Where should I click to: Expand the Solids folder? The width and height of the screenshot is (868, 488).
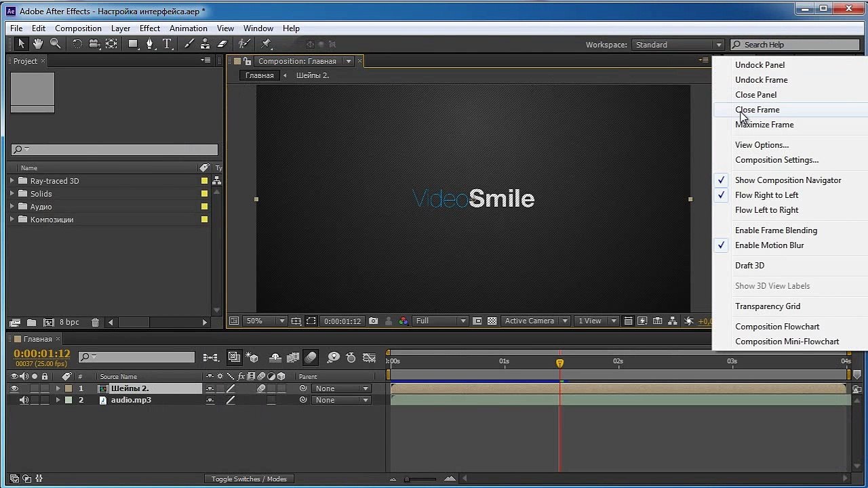pyautogui.click(x=12, y=194)
